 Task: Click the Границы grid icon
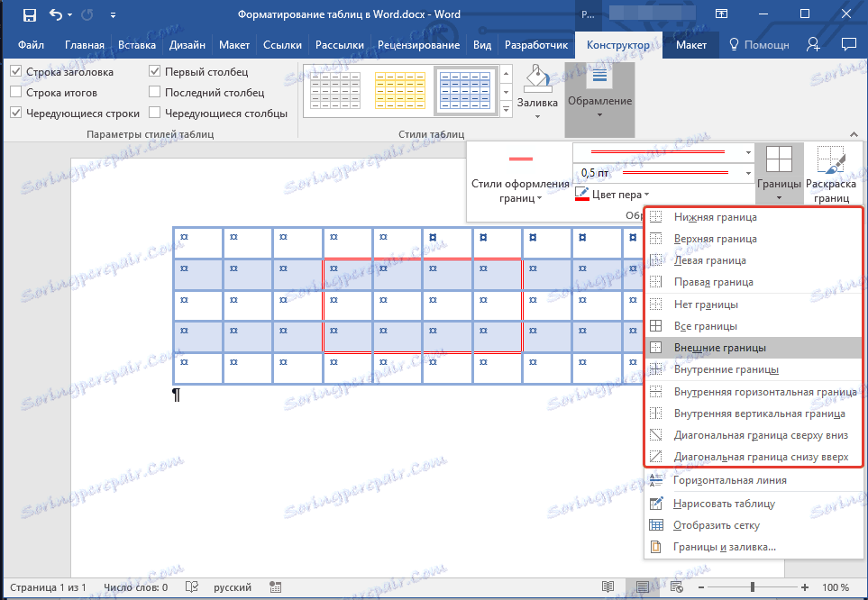click(x=779, y=159)
